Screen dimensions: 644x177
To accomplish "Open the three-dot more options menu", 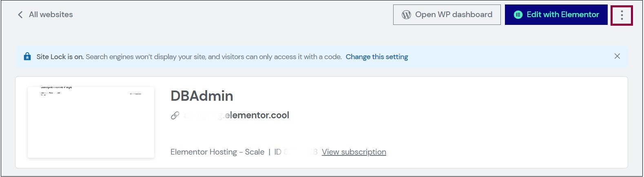I will pos(622,15).
